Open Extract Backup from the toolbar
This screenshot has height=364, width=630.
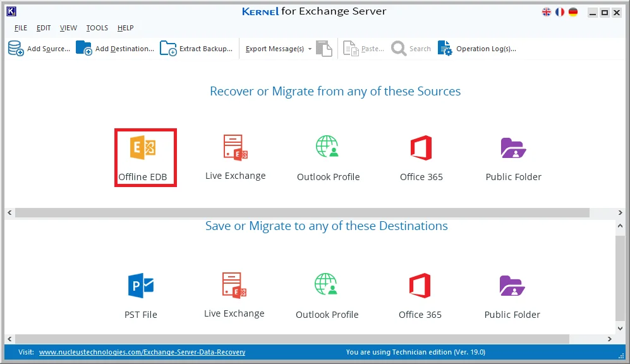tap(195, 48)
